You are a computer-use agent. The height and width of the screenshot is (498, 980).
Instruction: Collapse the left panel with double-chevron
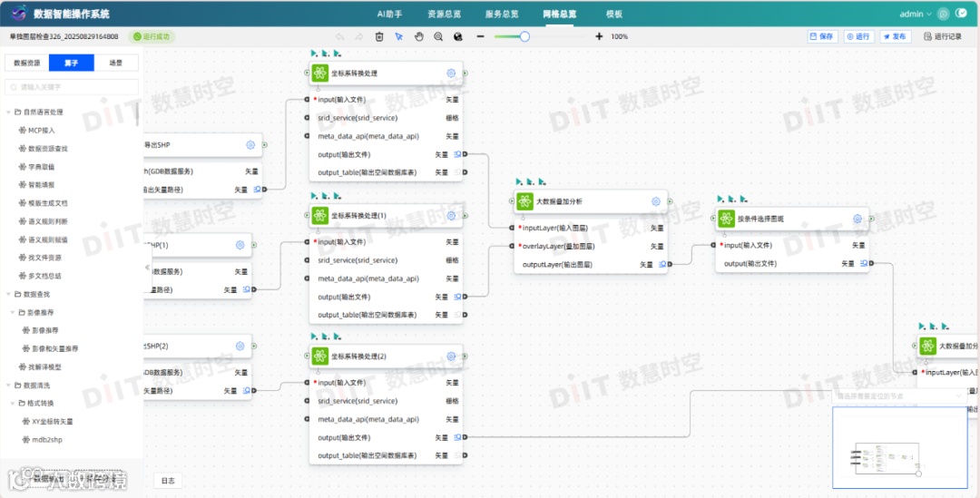[x=148, y=268]
